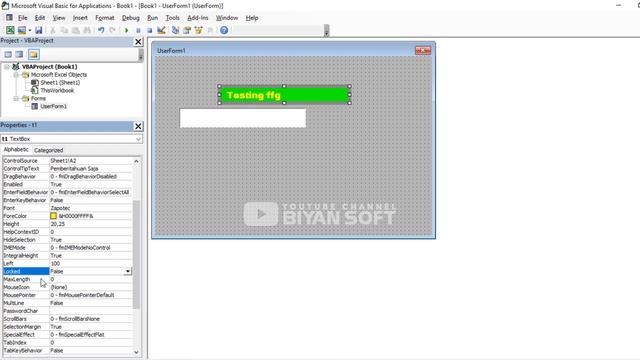Run the Sub/UserForm with green play icon
Image resolution: width=640 pixels, height=360 pixels.
click(x=127, y=30)
